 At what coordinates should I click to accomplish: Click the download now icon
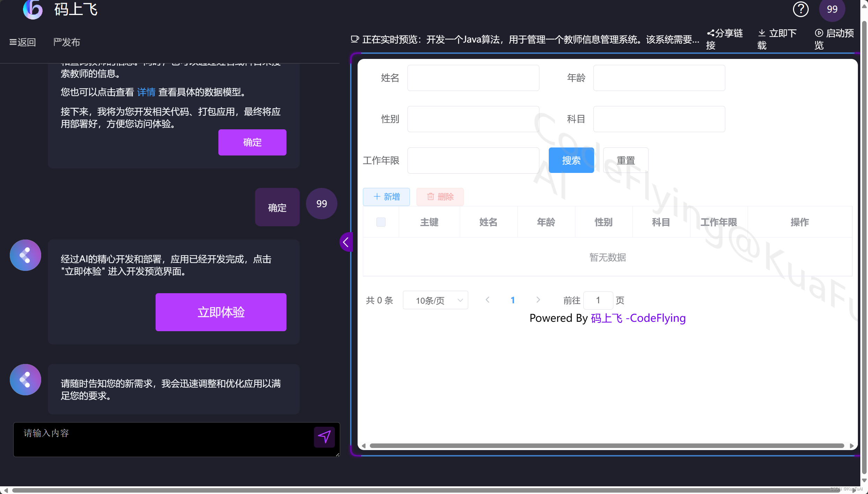click(762, 33)
